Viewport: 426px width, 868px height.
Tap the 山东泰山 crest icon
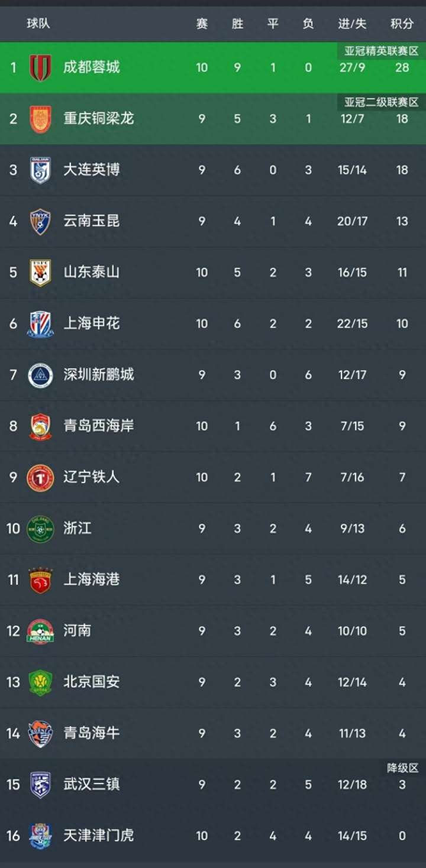pos(40,273)
